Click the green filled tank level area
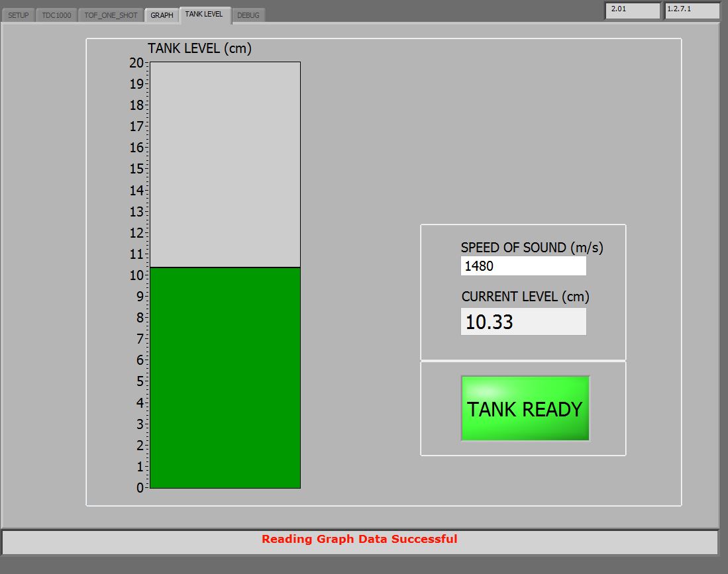Screen dimensions: 728x574 [x=225, y=378]
